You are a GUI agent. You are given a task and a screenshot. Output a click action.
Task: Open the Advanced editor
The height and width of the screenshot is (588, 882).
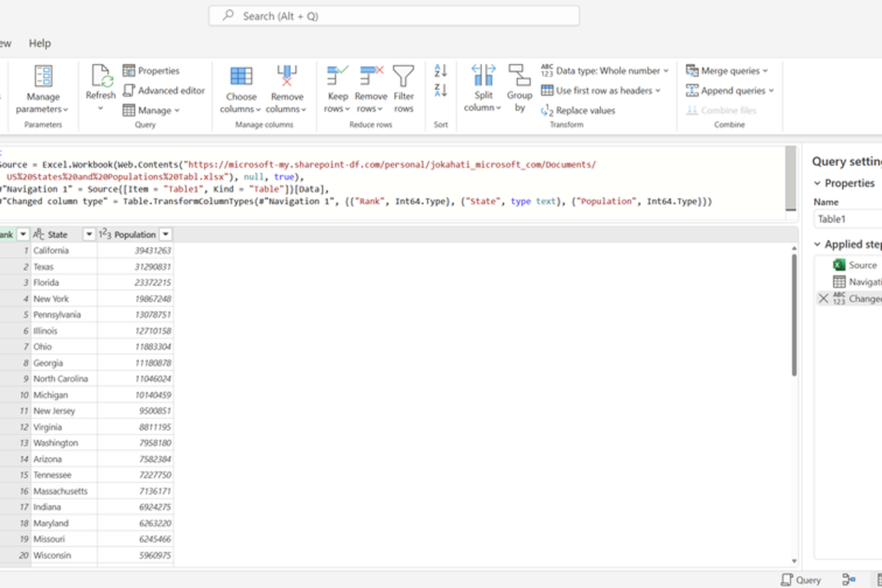tap(164, 90)
